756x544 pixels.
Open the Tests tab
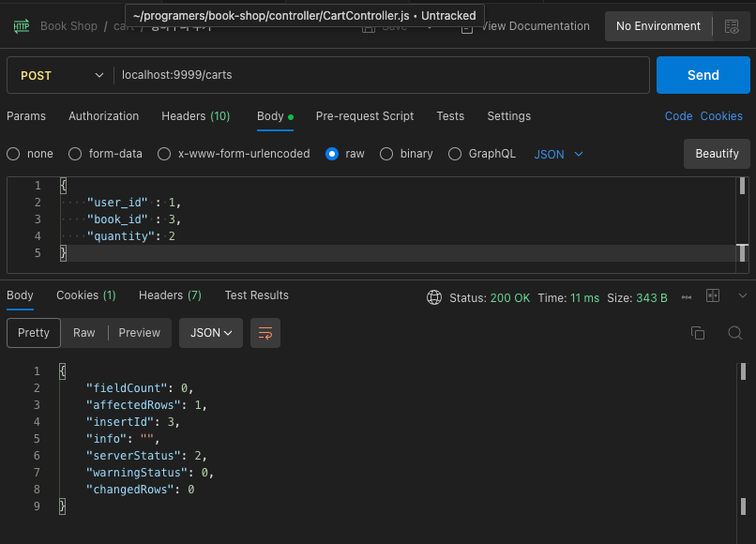click(x=450, y=116)
